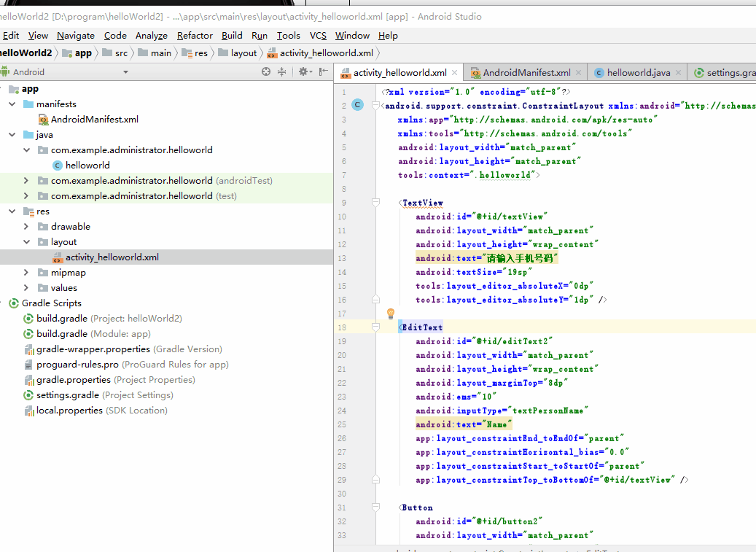This screenshot has height=552, width=756.
Task: Expand the androidTest package
Action: tap(26, 181)
